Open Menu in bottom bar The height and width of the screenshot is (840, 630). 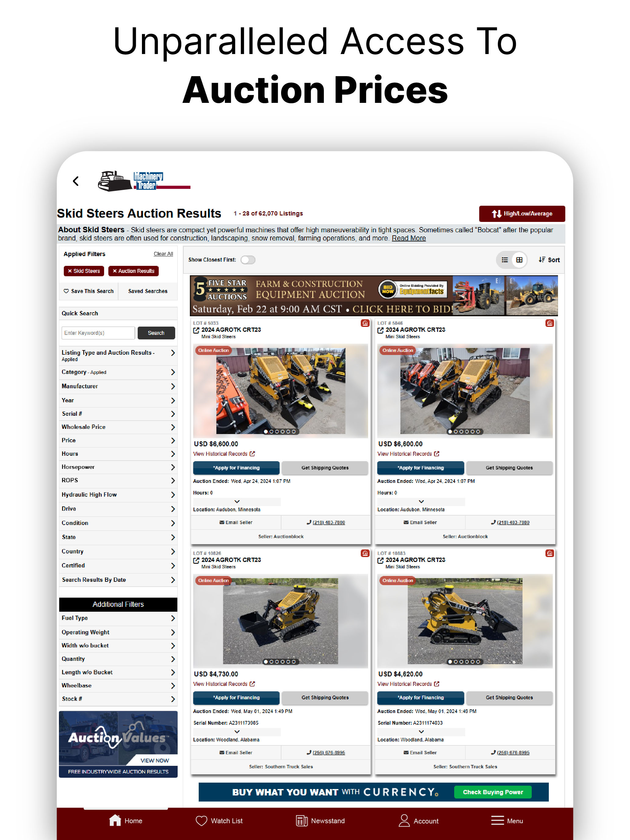507,821
